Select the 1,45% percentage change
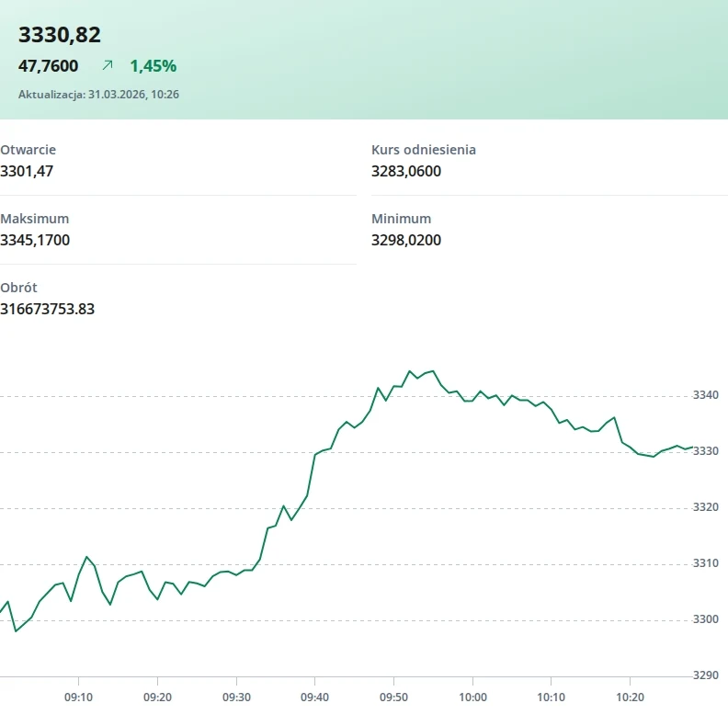 point(153,66)
